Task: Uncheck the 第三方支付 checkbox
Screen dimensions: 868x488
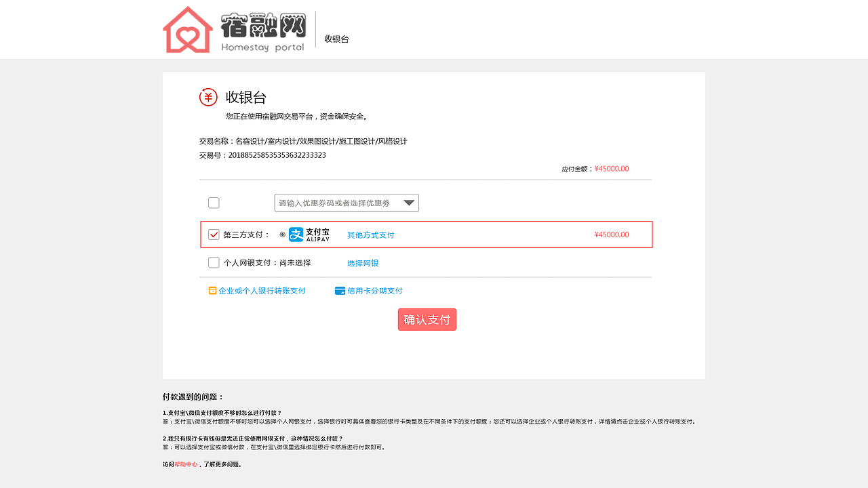Action: point(214,234)
